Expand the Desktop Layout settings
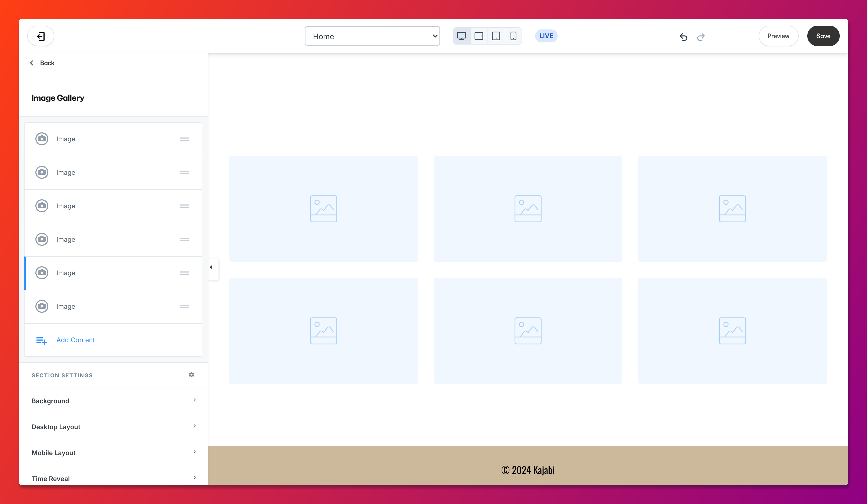Image resolution: width=867 pixels, height=504 pixels. click(113, 426)
